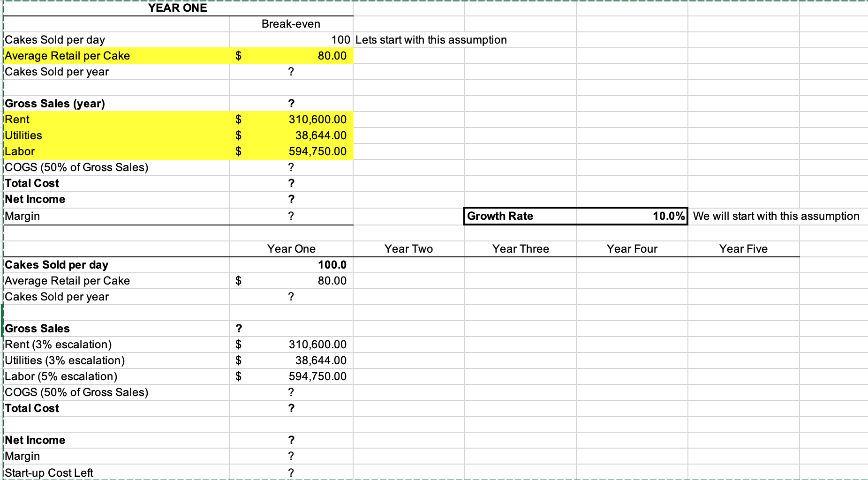Viewport: 868px width, 480px height.
Task: Click the YEAR ONE title cell
Action: pyautogui.click(x=177, y=7)
